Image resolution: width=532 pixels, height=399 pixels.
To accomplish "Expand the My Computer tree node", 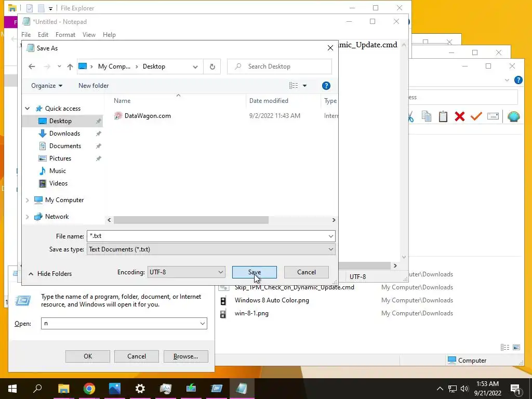I will point(28,200).
